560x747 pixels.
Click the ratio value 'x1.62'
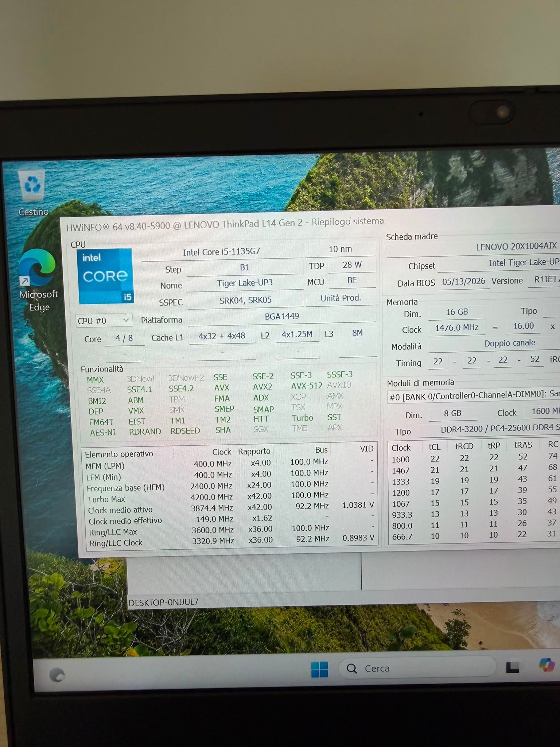click(x=262, y=518)
